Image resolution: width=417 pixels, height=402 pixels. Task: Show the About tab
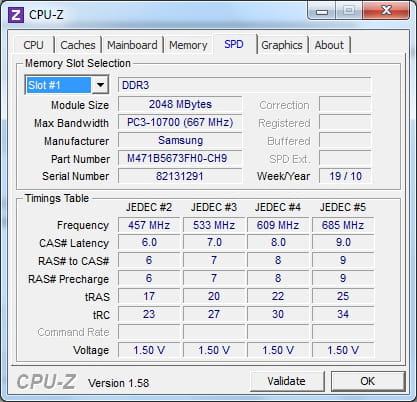(329, 45)
